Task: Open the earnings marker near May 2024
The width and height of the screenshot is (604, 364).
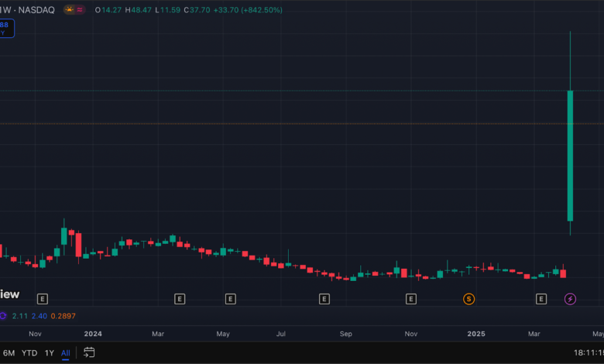Action: (230, 298)
